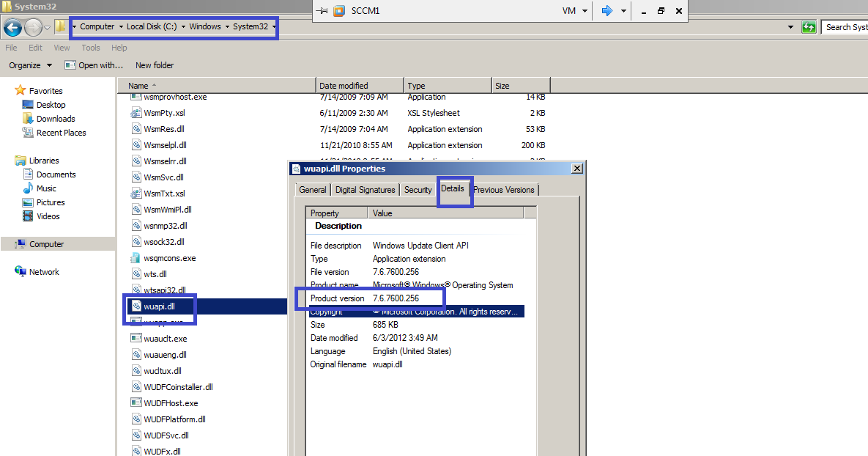Select the wts.dll file icon

coord(136,273)
